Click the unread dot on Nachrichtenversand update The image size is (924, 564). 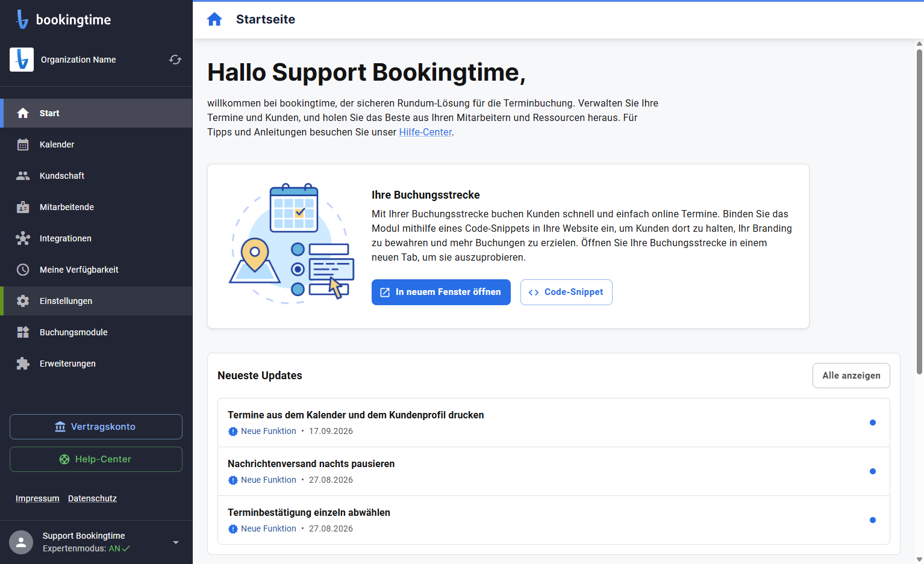(873, 471)
